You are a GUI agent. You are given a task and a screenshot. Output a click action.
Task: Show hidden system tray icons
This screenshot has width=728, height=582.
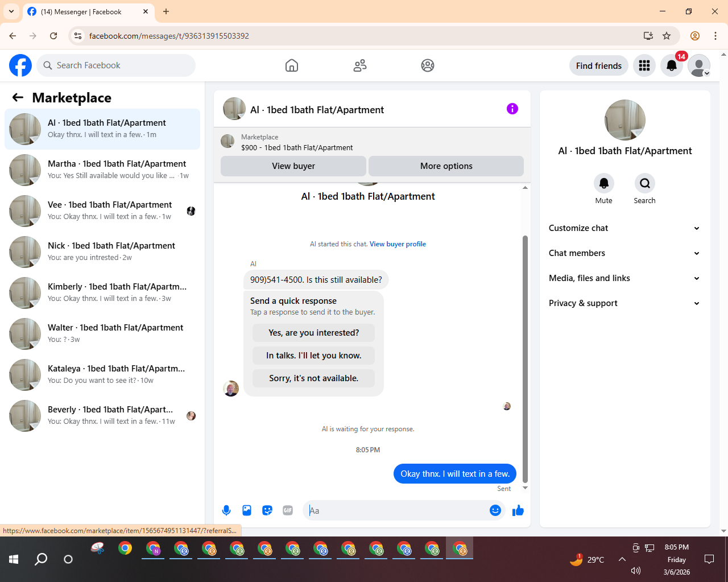point(622,559)
